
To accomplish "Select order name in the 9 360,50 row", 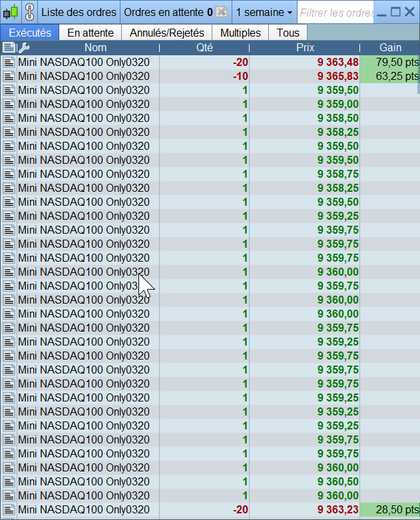I will (84, 481).
